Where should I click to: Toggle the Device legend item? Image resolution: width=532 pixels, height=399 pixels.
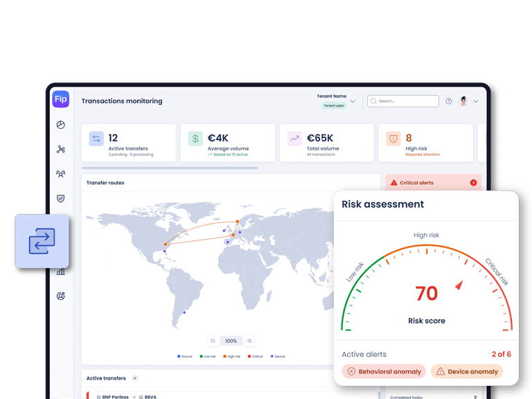(278, 356)
